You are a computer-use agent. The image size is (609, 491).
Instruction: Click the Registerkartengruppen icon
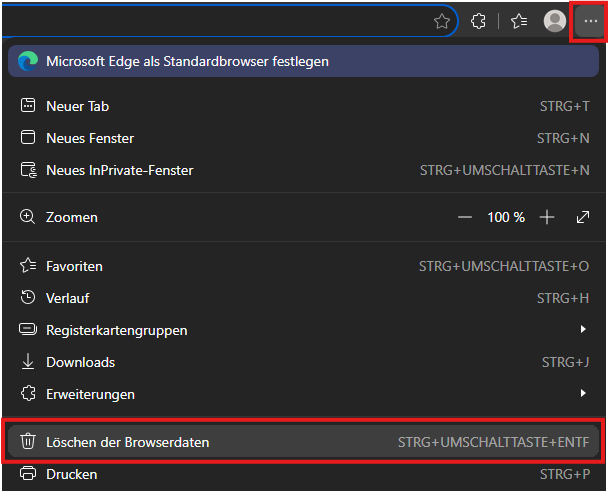click(28, 329)
